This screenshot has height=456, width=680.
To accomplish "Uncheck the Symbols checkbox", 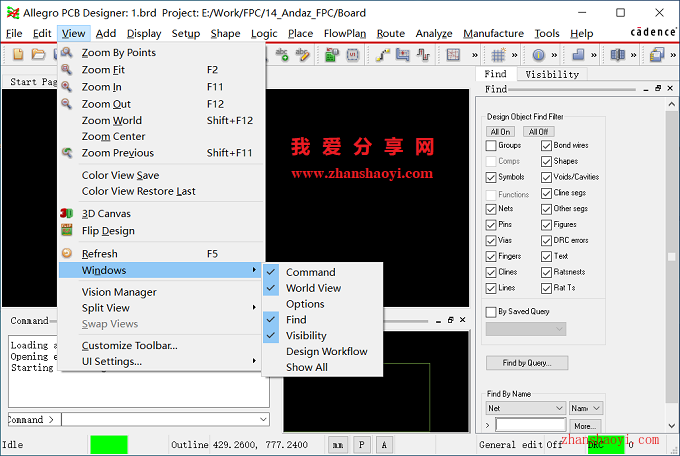I will pyautogui.click(x=491, y=177).
